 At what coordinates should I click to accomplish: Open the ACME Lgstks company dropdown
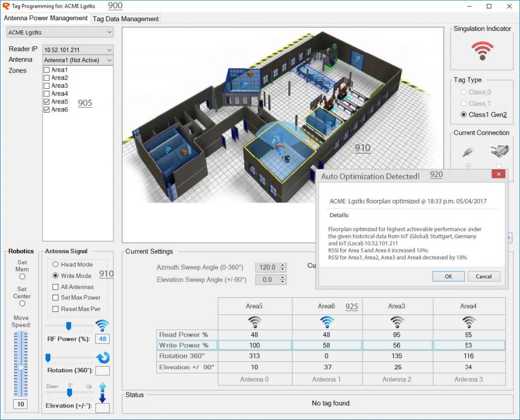(59, 32)
